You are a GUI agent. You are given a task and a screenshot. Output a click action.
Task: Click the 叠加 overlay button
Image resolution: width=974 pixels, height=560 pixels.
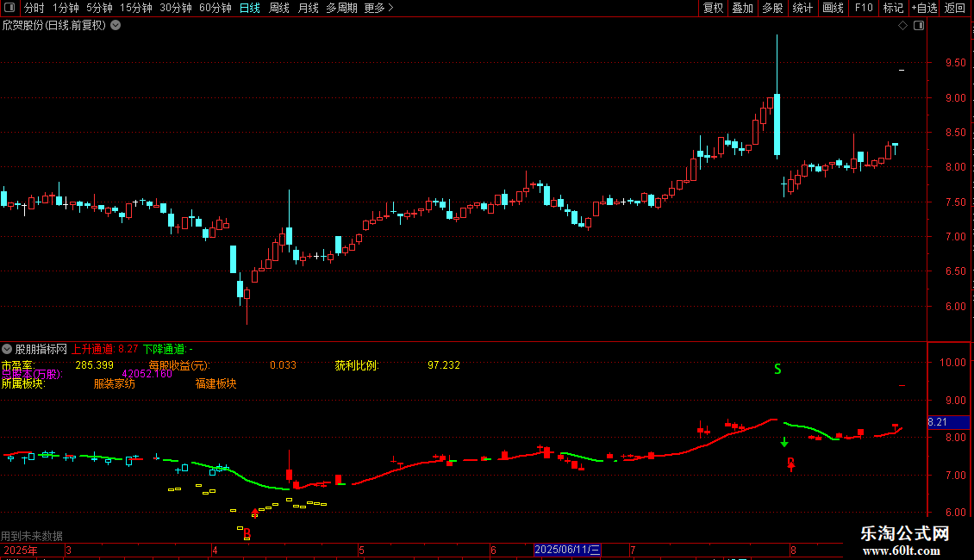742,8
